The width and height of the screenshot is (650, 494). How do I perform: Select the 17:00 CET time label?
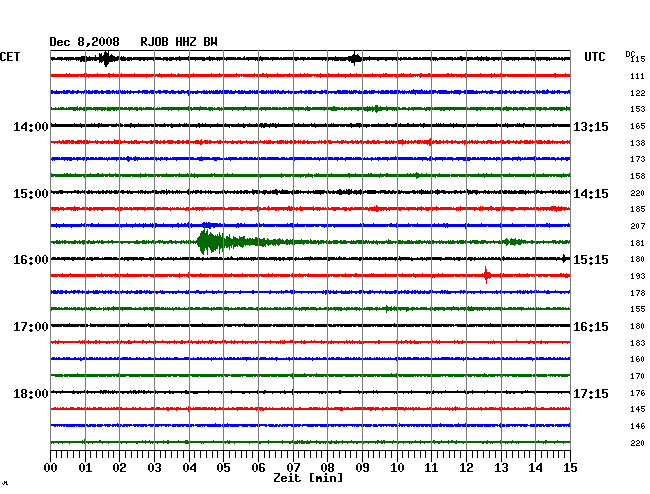click(31, 327)
